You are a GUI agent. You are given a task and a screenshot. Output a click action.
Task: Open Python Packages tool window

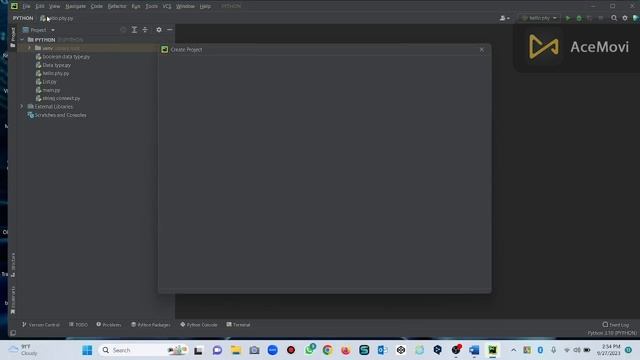click(x=151, y=324)
